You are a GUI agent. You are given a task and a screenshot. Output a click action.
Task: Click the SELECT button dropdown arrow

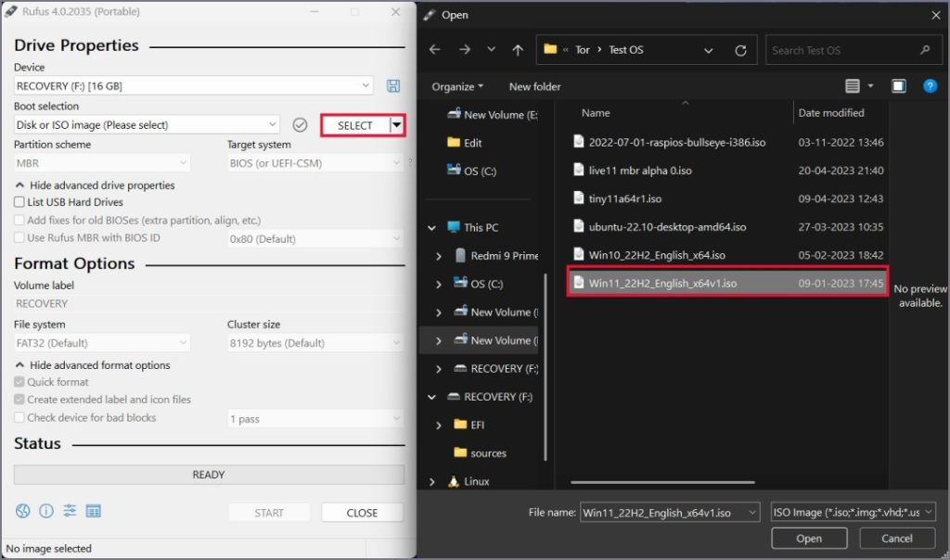397,125
